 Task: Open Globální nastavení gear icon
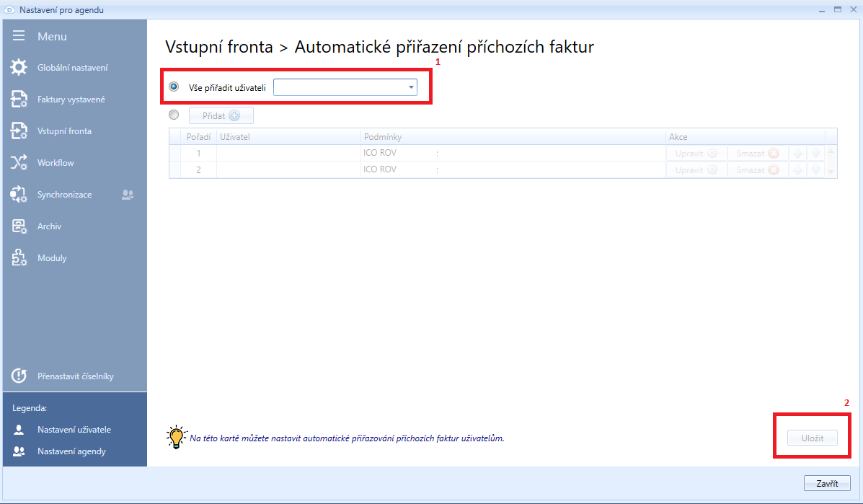[x=19, y=68]
